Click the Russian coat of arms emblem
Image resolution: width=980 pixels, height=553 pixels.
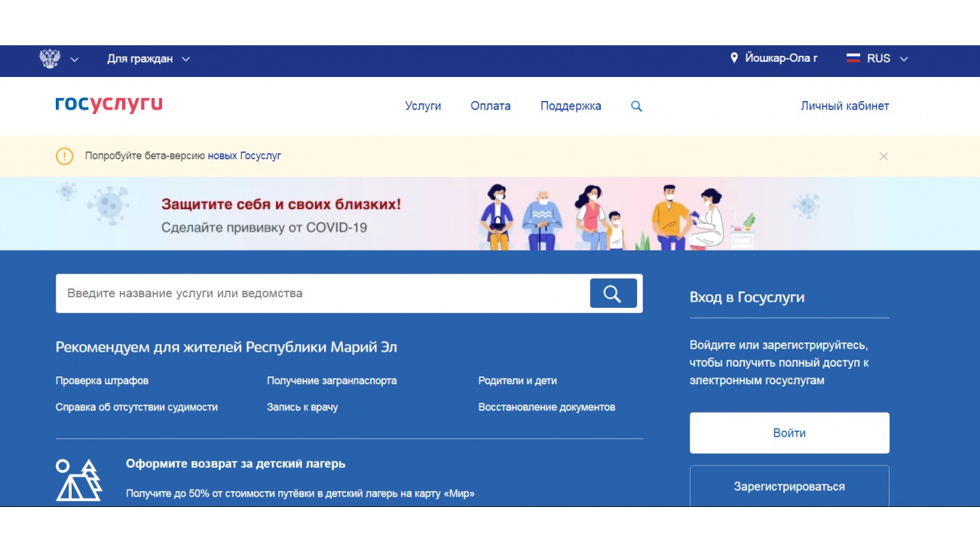[50, 59]
